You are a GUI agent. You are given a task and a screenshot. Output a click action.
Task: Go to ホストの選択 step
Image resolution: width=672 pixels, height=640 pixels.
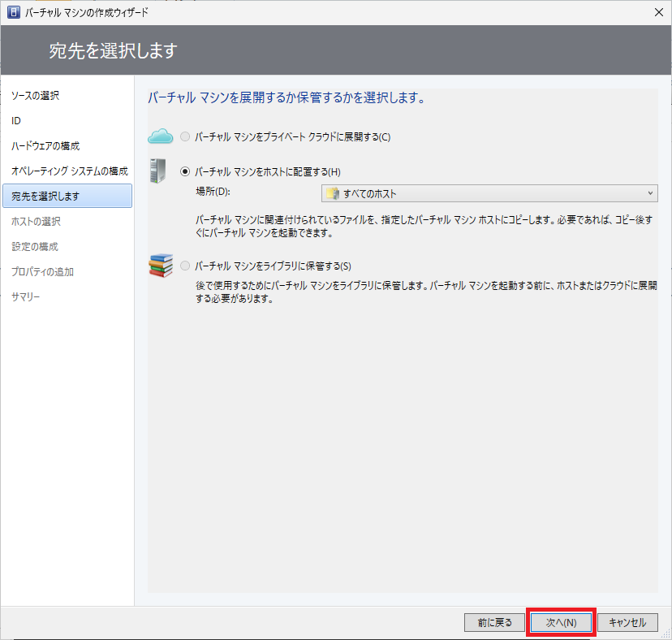[x=36, y=222]
